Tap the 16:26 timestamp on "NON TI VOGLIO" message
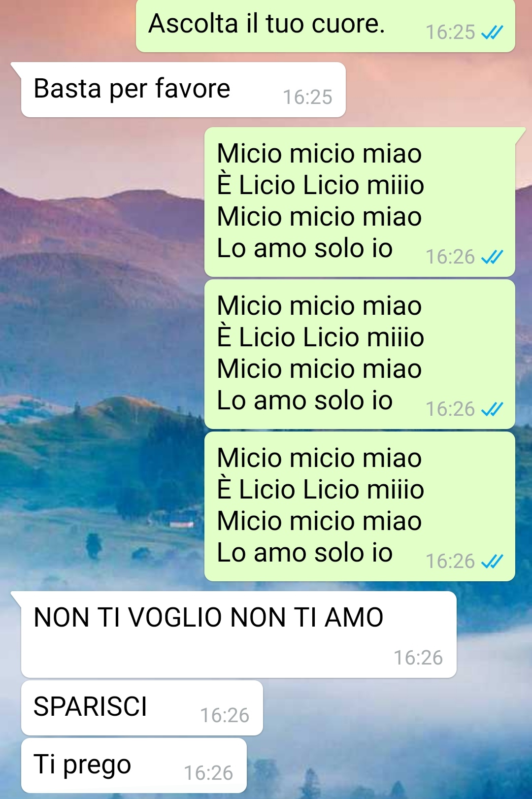The image size is (532, 799). pos(418,658)
